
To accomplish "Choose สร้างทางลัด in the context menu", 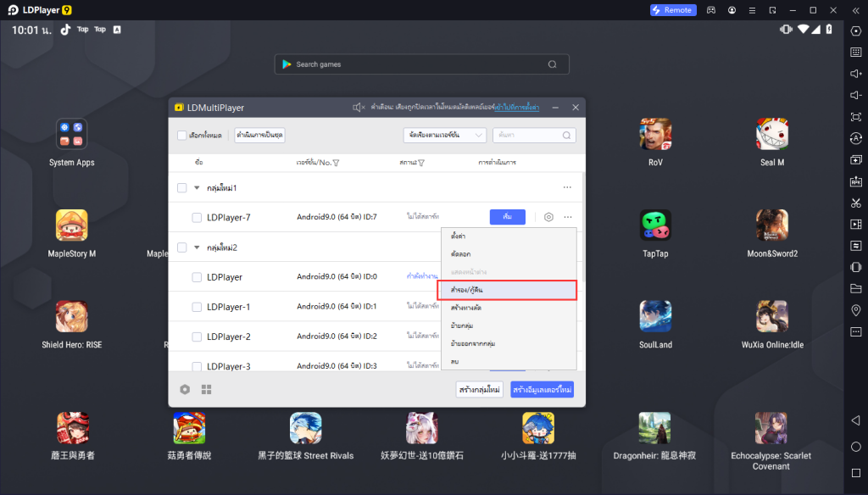I will (508, 308).
